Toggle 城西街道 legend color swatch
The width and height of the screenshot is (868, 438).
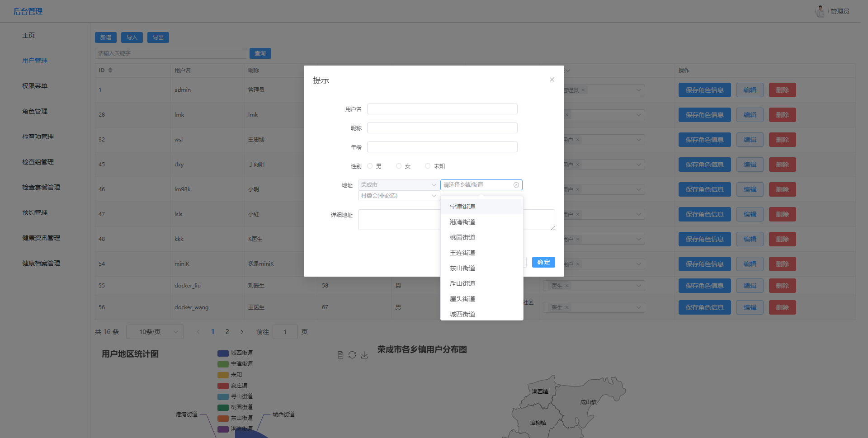(223, 353)
